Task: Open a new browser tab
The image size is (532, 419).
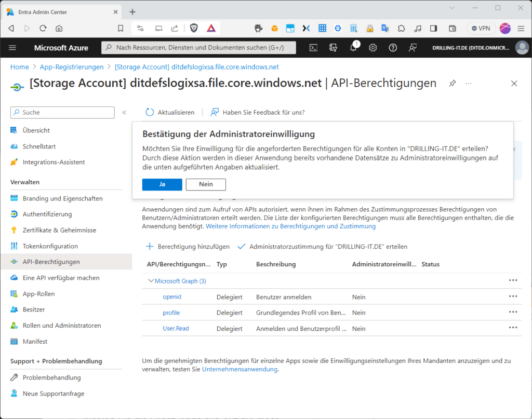Action: [132, 12]
